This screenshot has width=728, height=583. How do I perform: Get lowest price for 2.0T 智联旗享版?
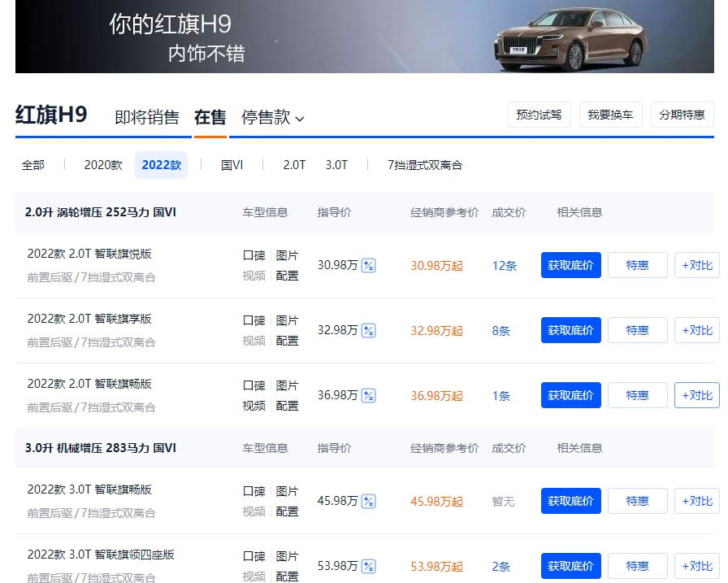571,330
